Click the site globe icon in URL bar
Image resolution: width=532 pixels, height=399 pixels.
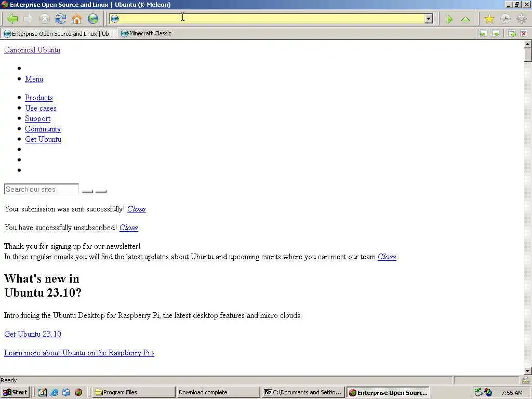pos(115,19)
